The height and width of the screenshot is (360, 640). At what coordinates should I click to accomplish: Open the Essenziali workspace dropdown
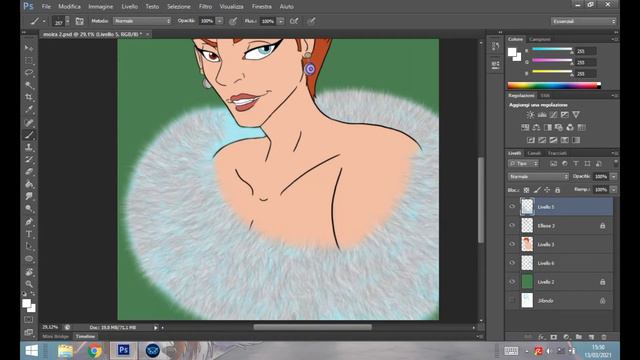pyautogui.click(x=583, y=21)
